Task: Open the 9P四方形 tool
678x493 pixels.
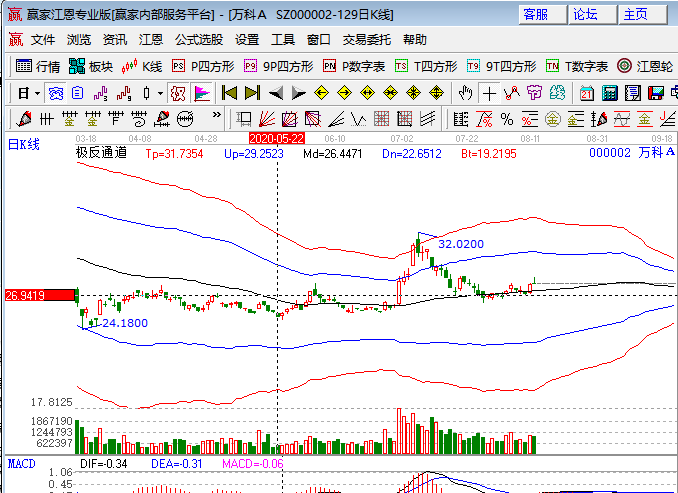Action: pos(278,66)
